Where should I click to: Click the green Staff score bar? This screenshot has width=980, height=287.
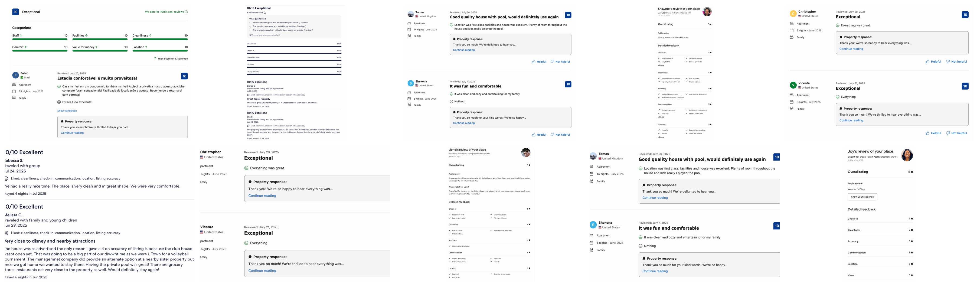point(40,39)
